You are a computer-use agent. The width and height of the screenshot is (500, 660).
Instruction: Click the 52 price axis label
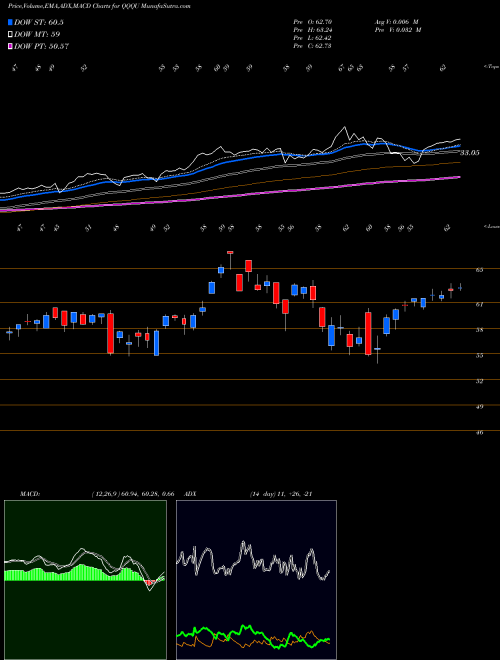tap(479, 381)
